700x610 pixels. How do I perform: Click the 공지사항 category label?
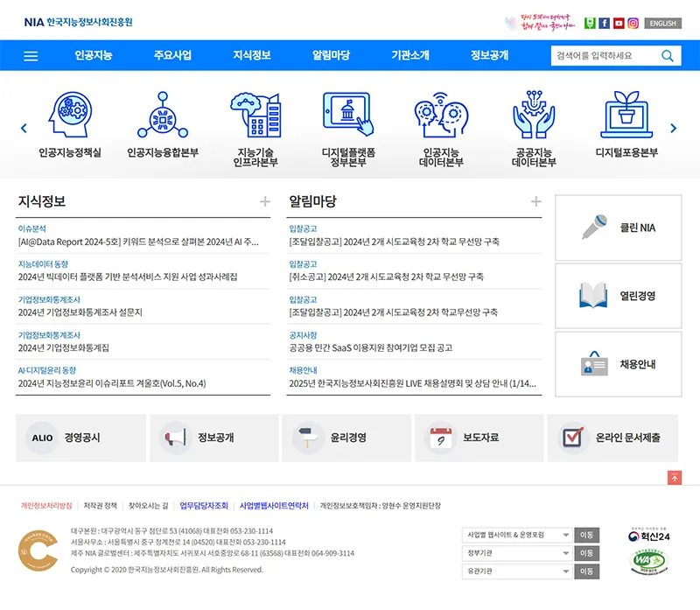point(303,335)
